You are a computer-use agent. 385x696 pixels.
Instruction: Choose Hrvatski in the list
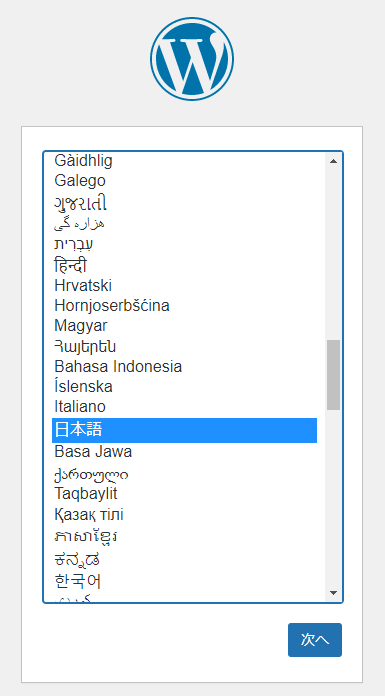(184, 285)
